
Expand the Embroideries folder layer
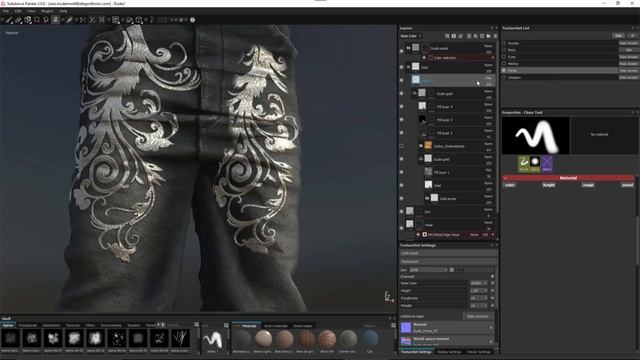tap(421, 146)
